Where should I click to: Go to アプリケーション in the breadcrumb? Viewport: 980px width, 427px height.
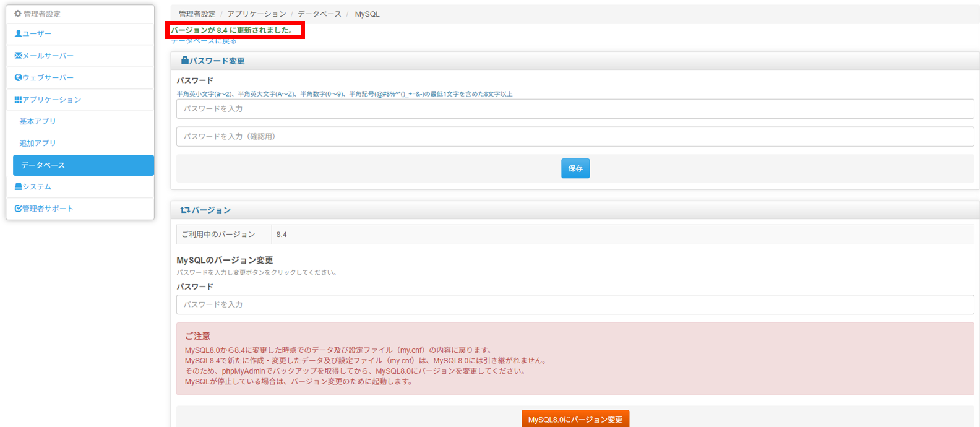[x=256, y=14]
